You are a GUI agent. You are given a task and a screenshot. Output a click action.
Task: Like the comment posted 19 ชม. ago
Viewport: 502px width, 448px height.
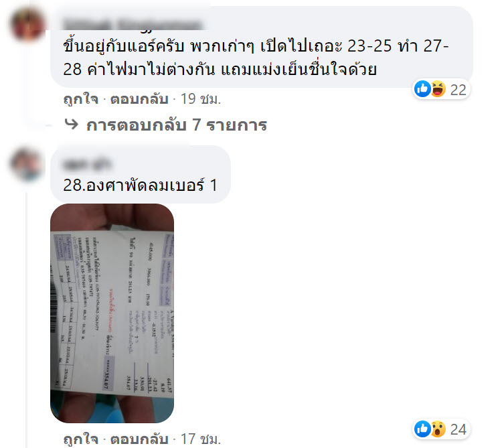point(81,99)
